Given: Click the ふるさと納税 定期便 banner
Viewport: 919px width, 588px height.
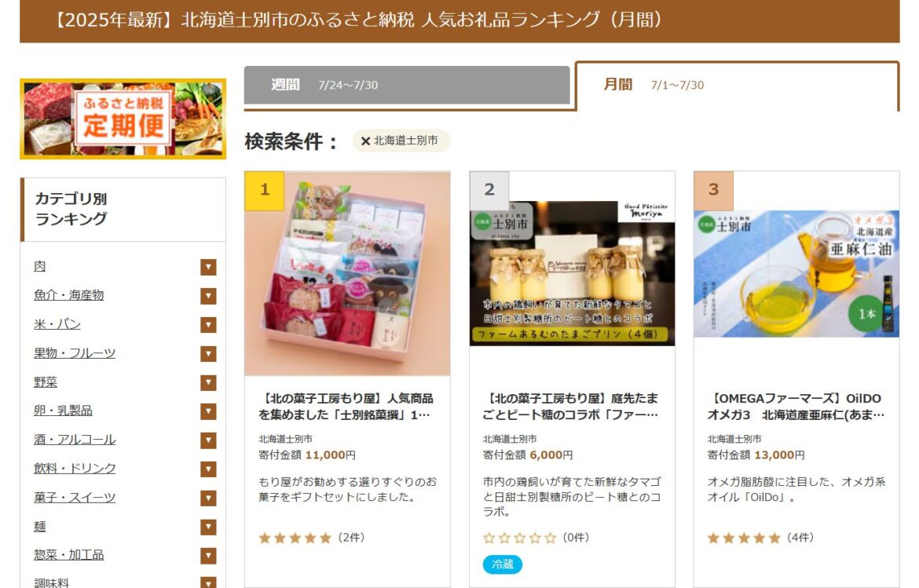Looking at the screenshot, I should 123,119.
